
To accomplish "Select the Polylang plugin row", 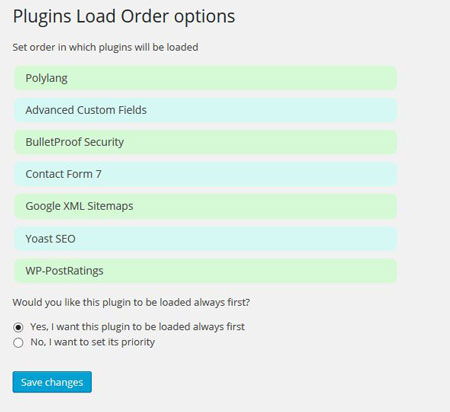I will click(x=205, y=78).
